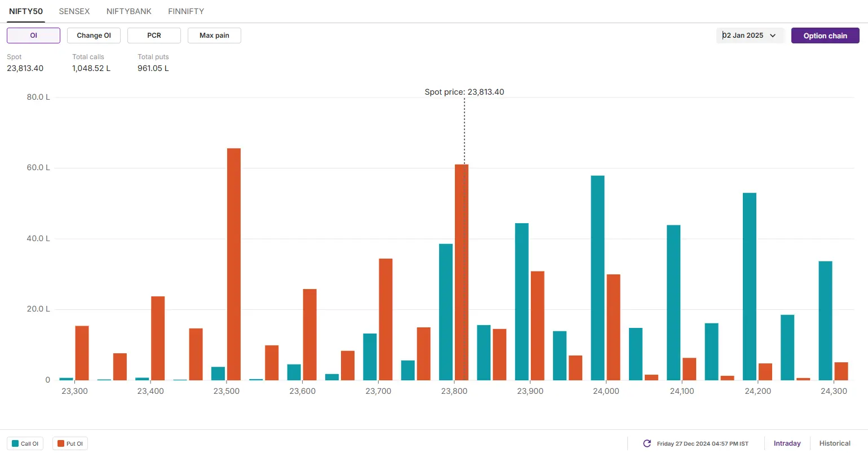Click the 20.0 L y-axis label

[38, 309]
